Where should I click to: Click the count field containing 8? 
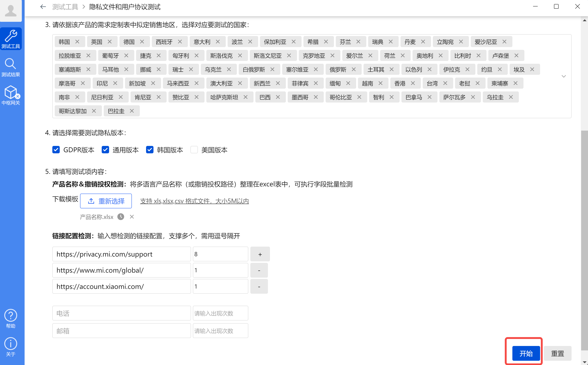click(x=220, y=254)
